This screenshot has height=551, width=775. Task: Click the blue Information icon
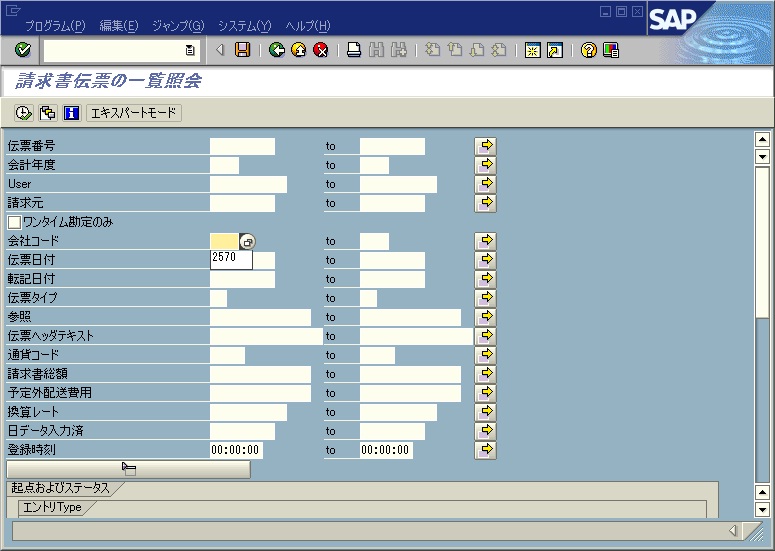(x=71, y=113)
